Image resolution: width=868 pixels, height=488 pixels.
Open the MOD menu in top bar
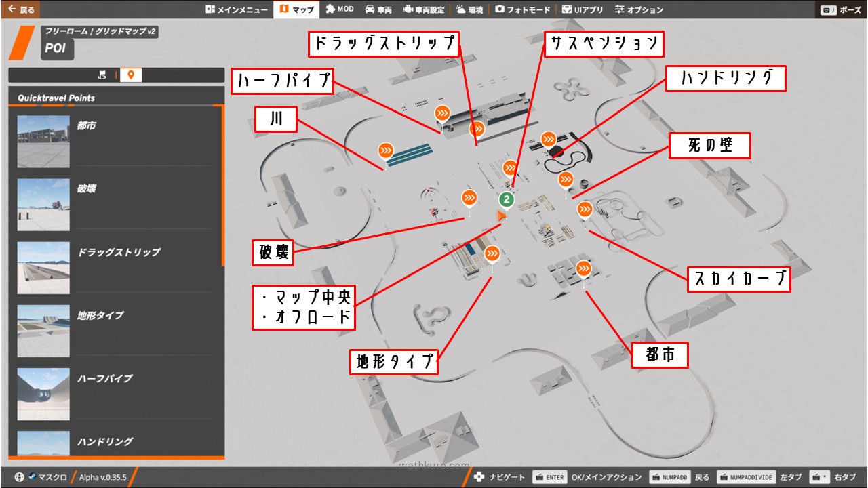340,9
